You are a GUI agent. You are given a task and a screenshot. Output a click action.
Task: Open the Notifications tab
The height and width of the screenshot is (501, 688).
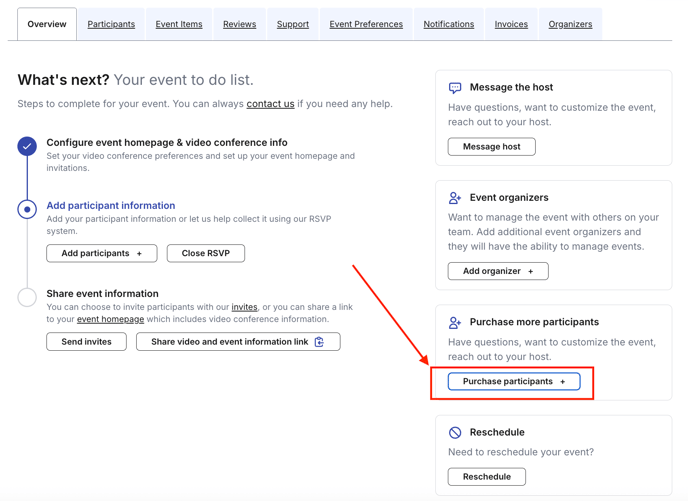[x=448, y=24]
